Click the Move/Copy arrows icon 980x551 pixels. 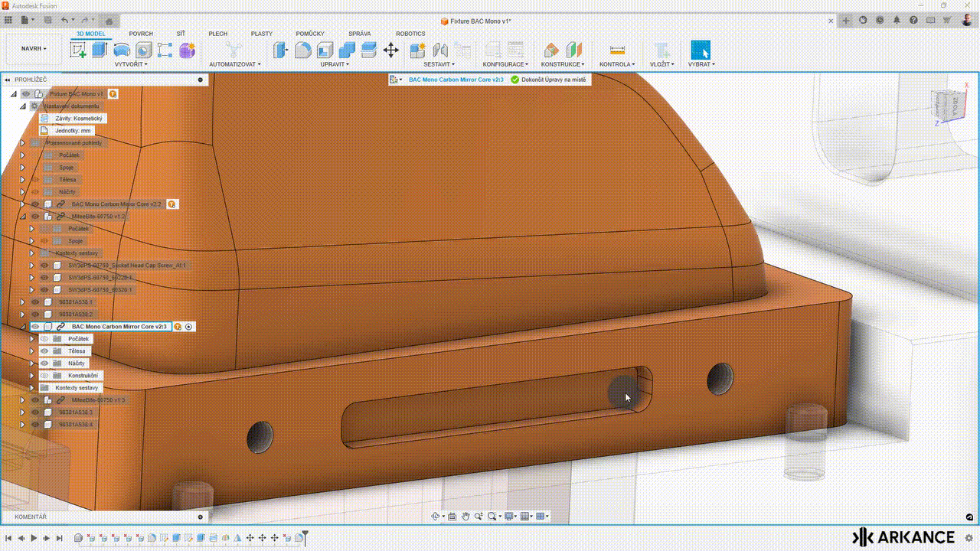click(x=390, y=51)
